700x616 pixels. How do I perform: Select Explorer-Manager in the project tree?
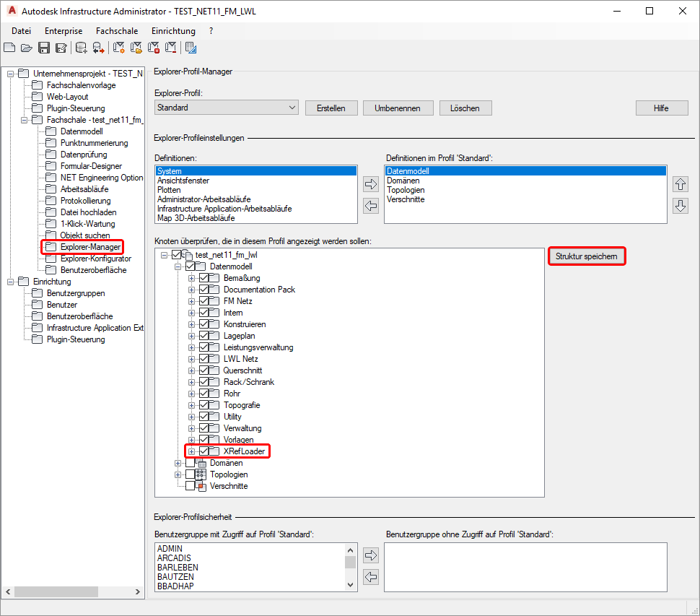point(91,247)
